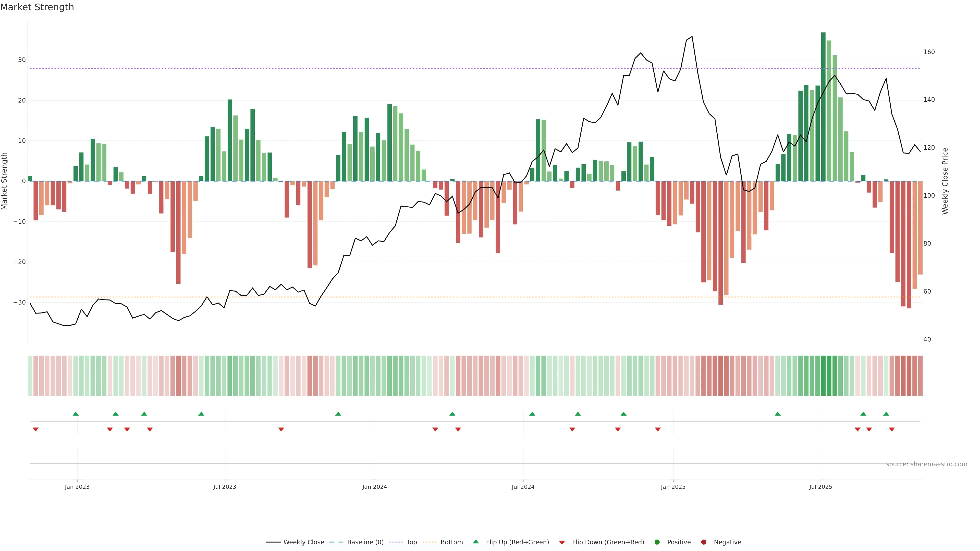Click the Jan 2024 x-axis label
980x551 pixels.
374,487
